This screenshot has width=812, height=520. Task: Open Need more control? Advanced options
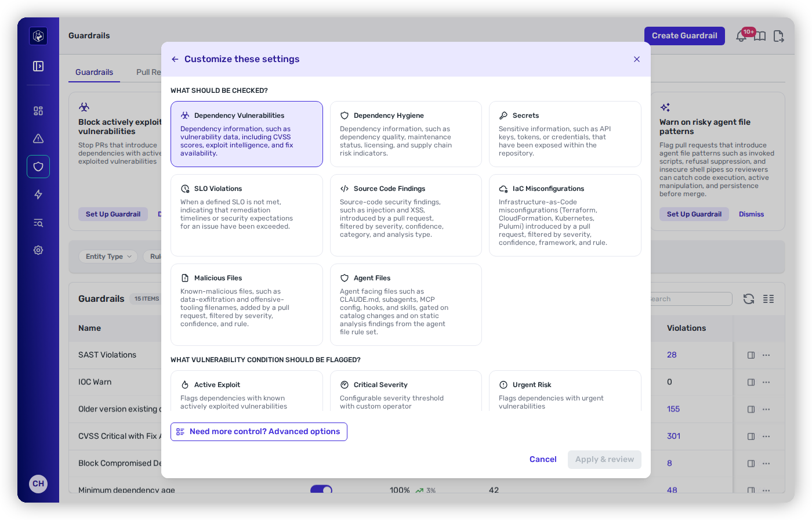click(x=259, y=432)
